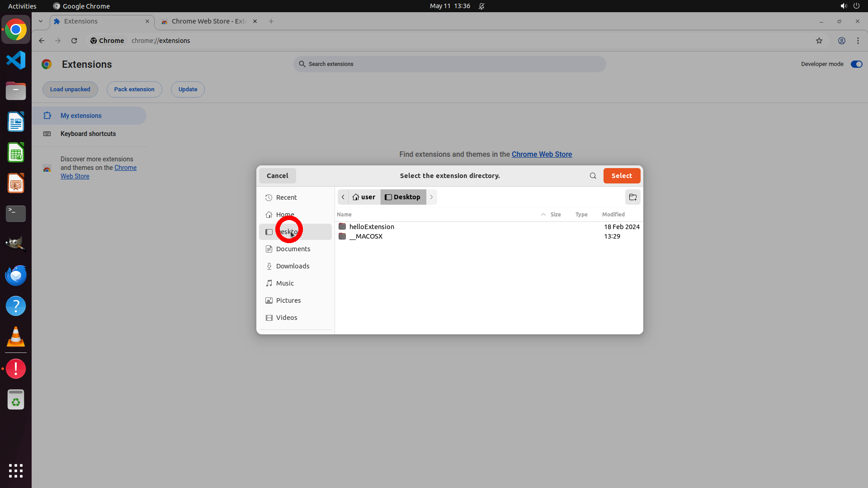Open Downloads in the sidebar

pos(292,266)
